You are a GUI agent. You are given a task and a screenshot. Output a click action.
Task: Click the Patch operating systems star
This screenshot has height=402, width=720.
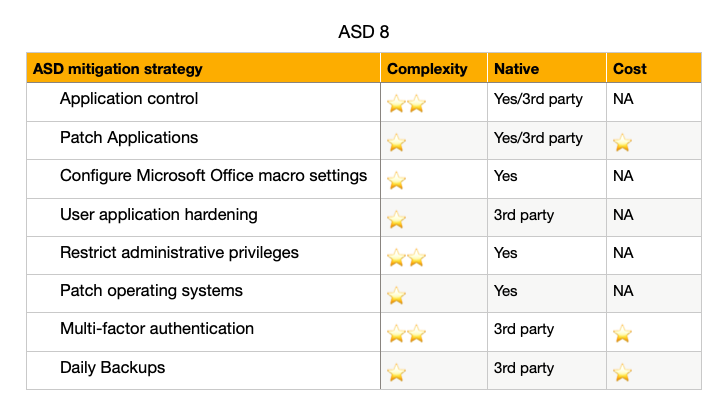[396, 295]
